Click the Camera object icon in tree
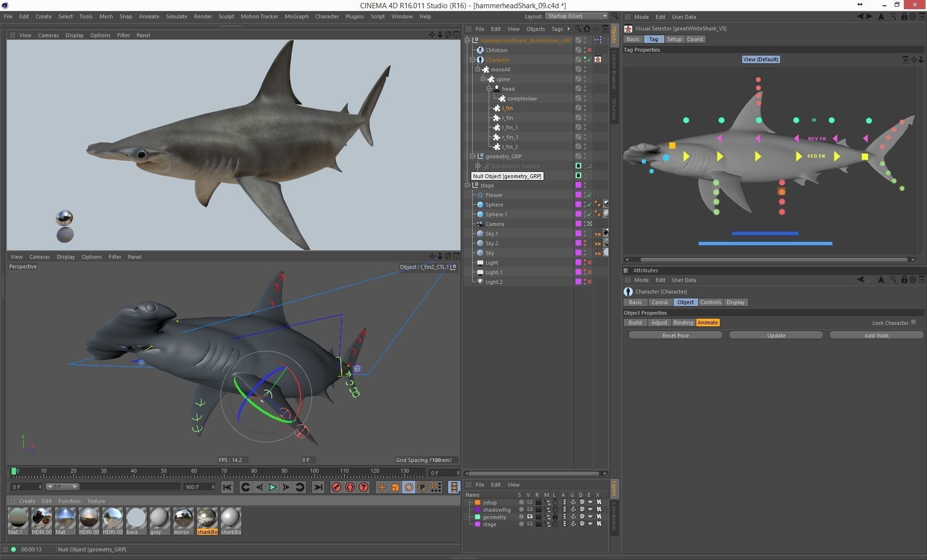This screenshot has width=927, height=560. (x=480, y=224)
